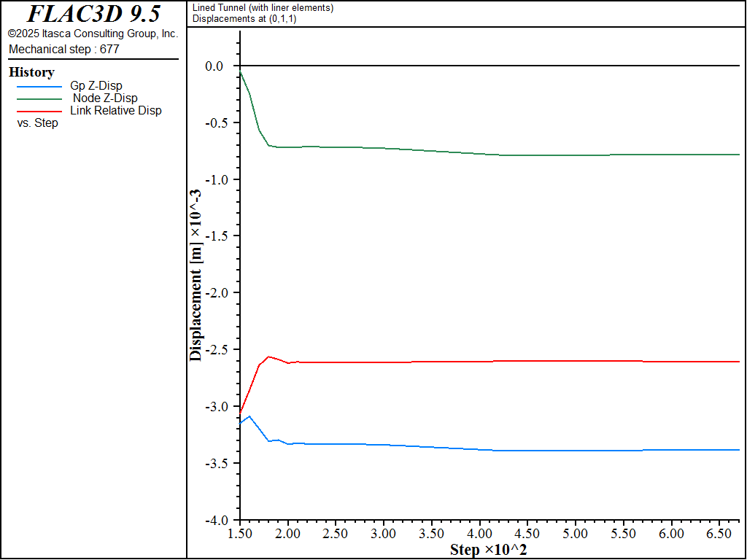
Task: Click the vs. Step legend text
Action: (37, 123)
